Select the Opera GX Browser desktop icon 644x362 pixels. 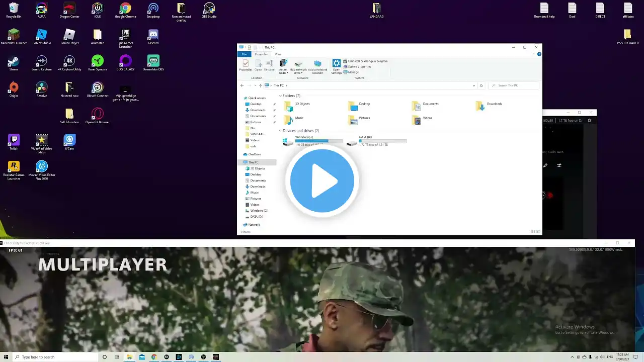coord(98,116)
